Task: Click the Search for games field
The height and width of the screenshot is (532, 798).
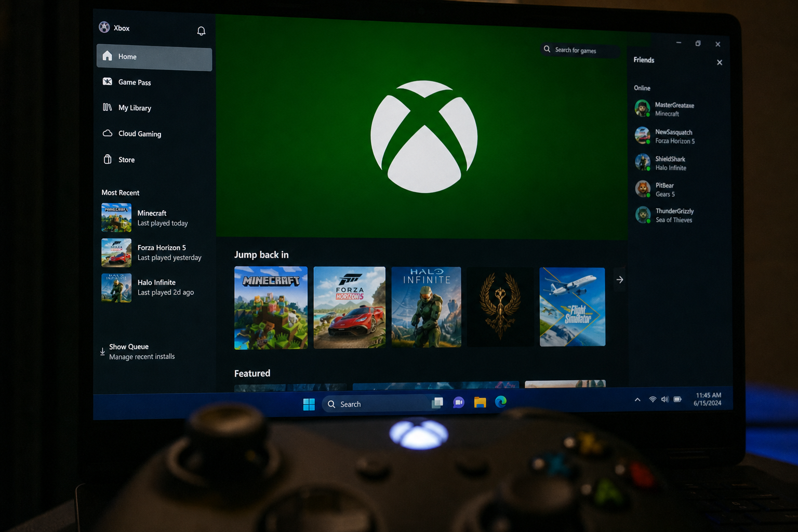Action: pyautogui.click(x=580, y=50)
